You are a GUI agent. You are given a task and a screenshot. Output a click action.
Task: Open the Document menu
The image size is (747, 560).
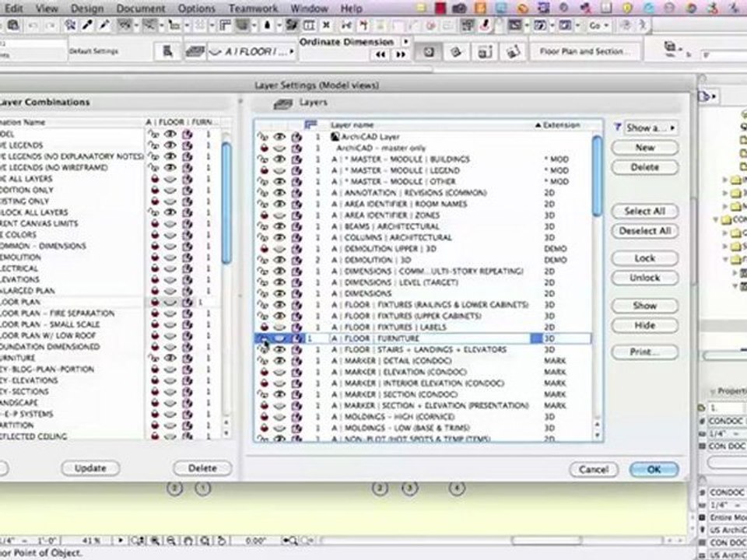141,8
